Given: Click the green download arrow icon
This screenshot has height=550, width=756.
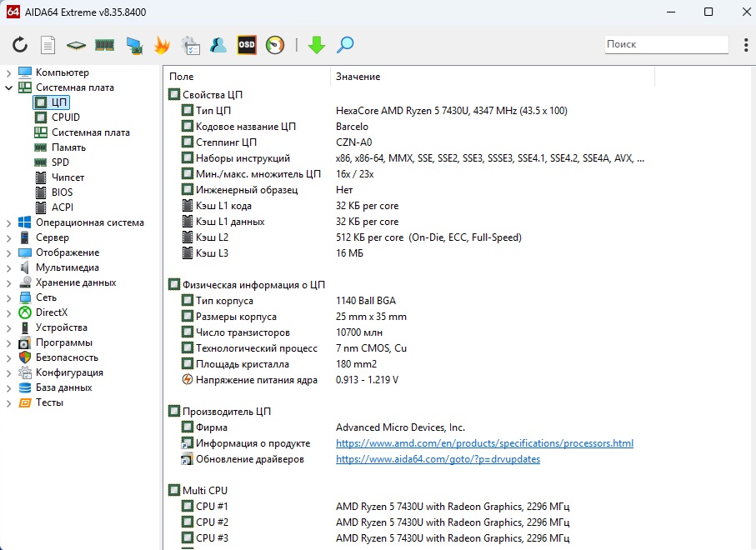Looking at the screenshot, I should [316, 45].
